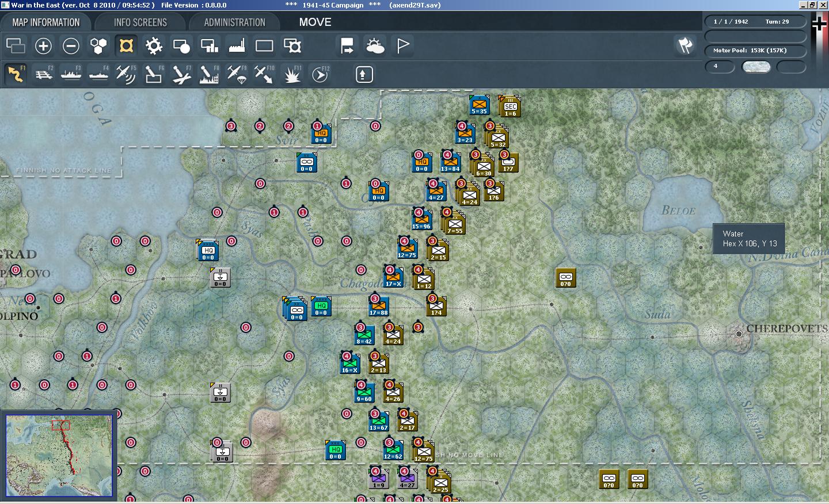This screenshot has width=829, height=504.
Task: Click the overlapping windows icon in toolbar
Action: point(16,45)
